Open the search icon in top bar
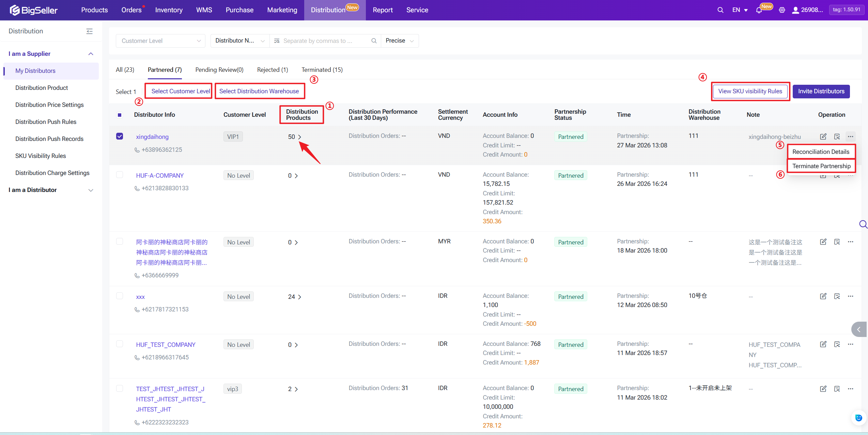Screen dimensions: 868x435 click(720, 10)
